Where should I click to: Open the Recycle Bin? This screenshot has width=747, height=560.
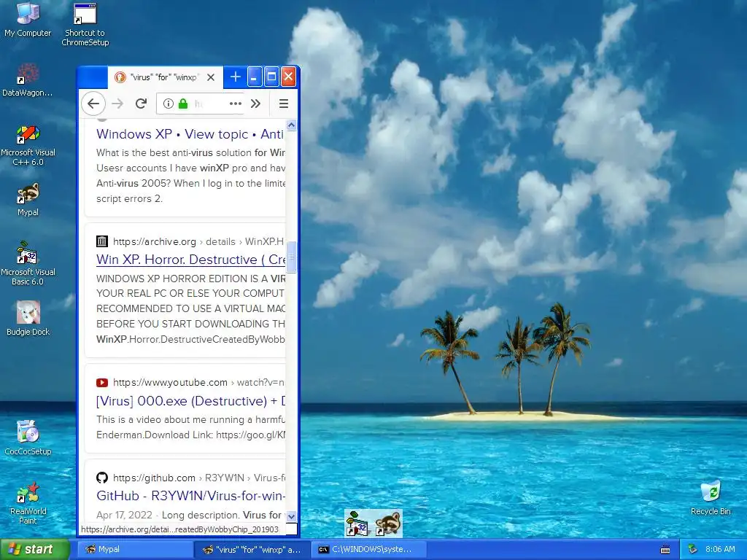click(711, 497)
